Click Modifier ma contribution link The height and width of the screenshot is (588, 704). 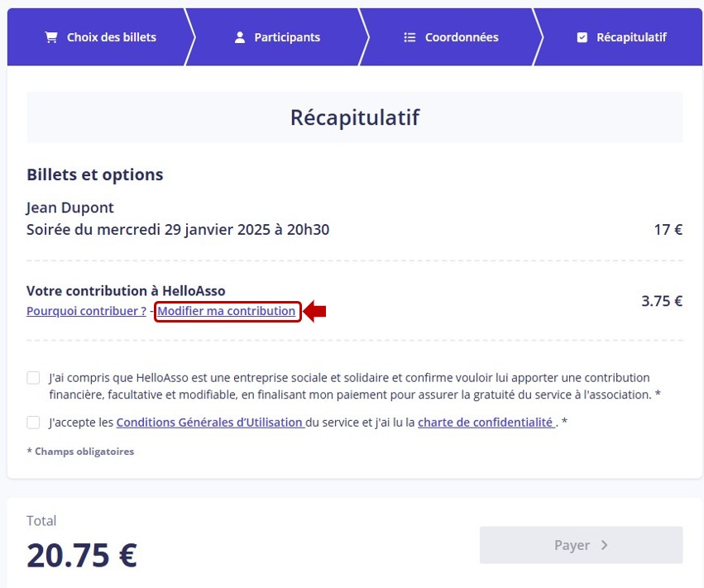tap(227, 311)
